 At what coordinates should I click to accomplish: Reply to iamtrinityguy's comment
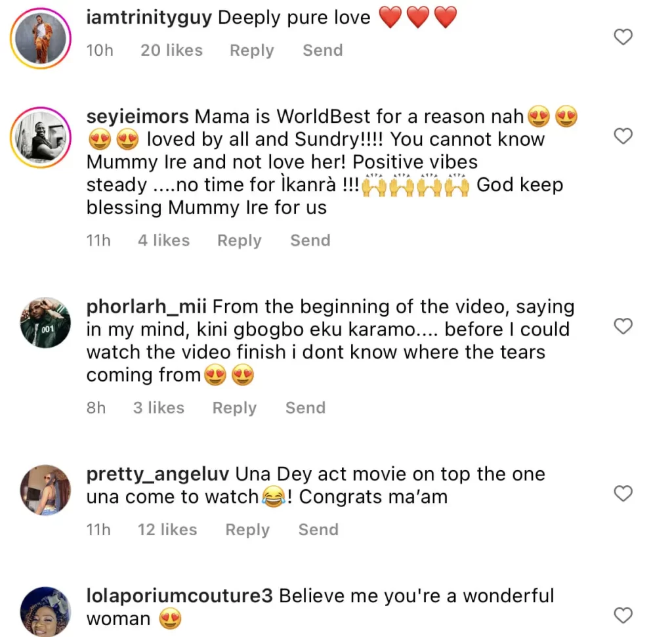pyautogui.click(x=251, y=50)
